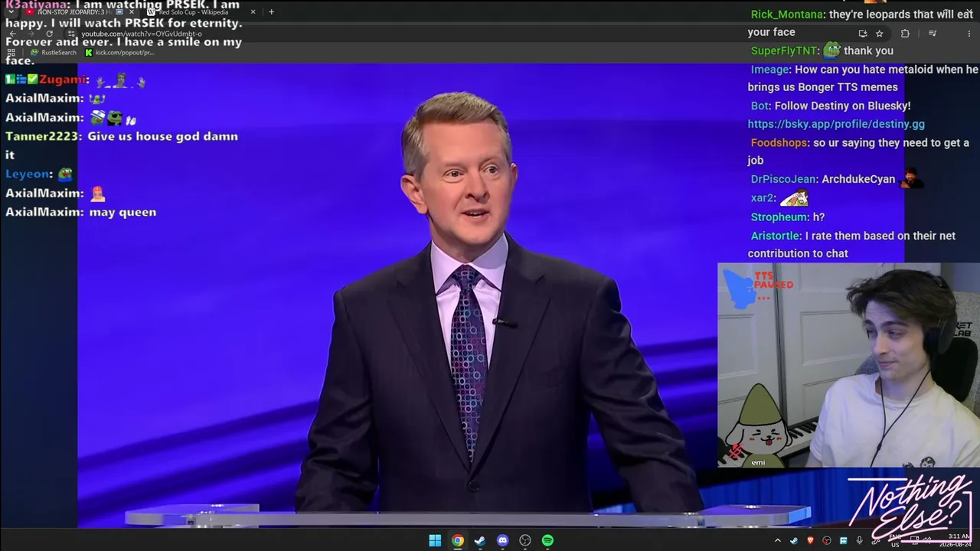
Task: Click the install app icon in address bar
Action: [863, 34]
